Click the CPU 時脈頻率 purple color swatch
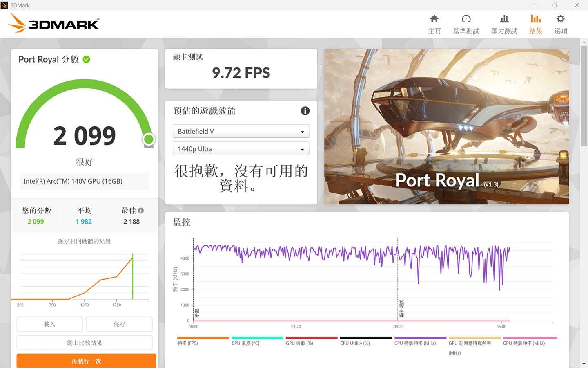The width and height of the screenshot is (588, 368). [x=421, y=338]
